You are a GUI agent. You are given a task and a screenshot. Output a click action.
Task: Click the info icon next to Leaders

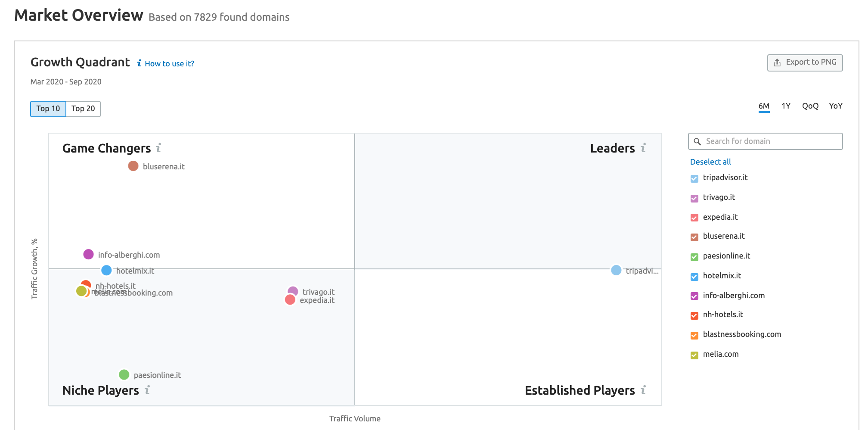(x=643, y=148)
